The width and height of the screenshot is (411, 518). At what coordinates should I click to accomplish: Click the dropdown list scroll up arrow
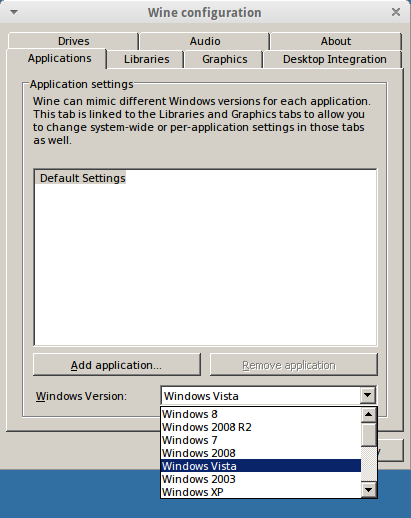(x=369, y=415)
